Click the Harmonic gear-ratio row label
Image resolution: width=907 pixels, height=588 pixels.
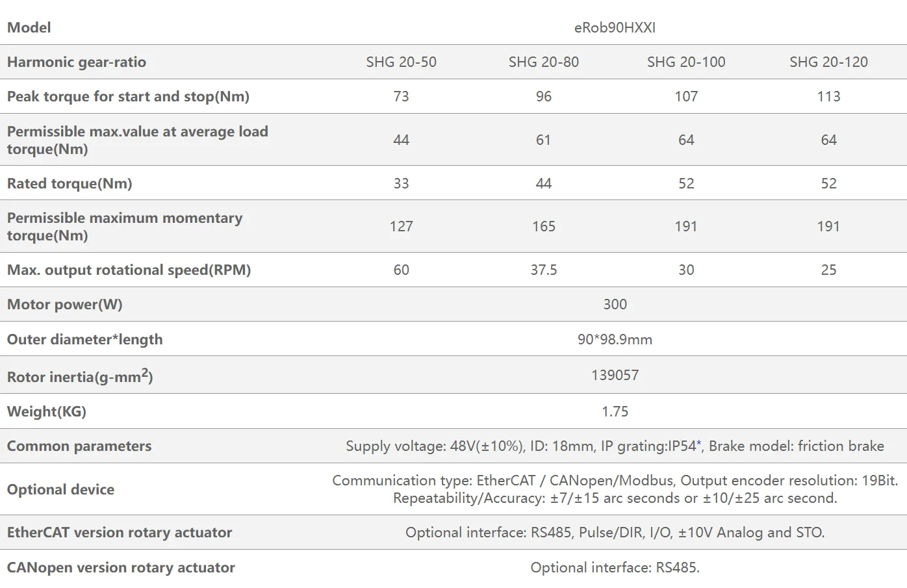tap(77, 62)
